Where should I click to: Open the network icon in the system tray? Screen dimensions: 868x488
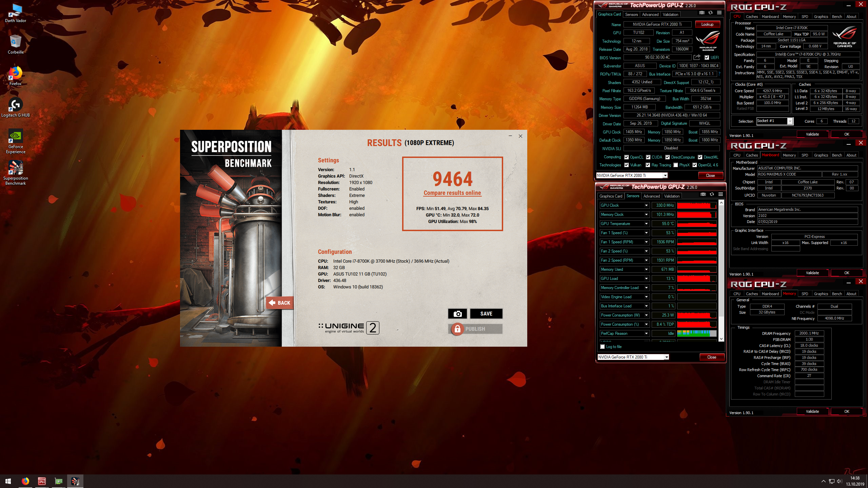coord(831,481)
